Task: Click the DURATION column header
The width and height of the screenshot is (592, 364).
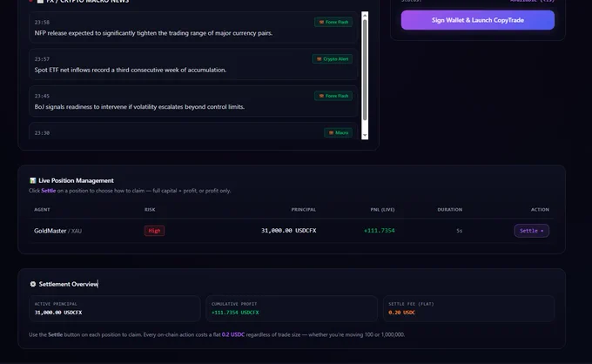Action: point(450,210)
